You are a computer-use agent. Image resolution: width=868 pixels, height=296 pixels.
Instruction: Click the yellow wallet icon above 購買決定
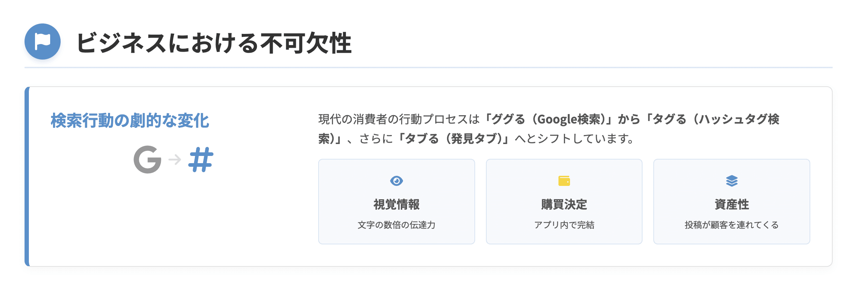coord(564,180)
